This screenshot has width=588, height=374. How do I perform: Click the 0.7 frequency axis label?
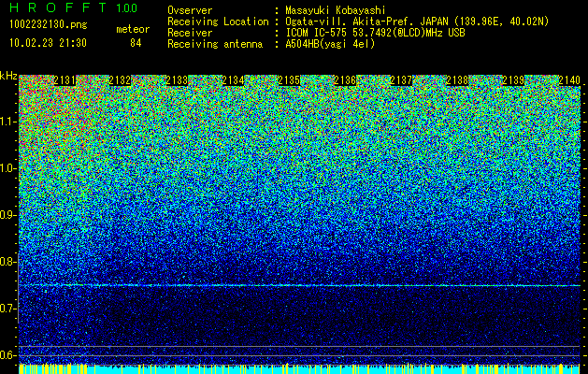[8, 309]
